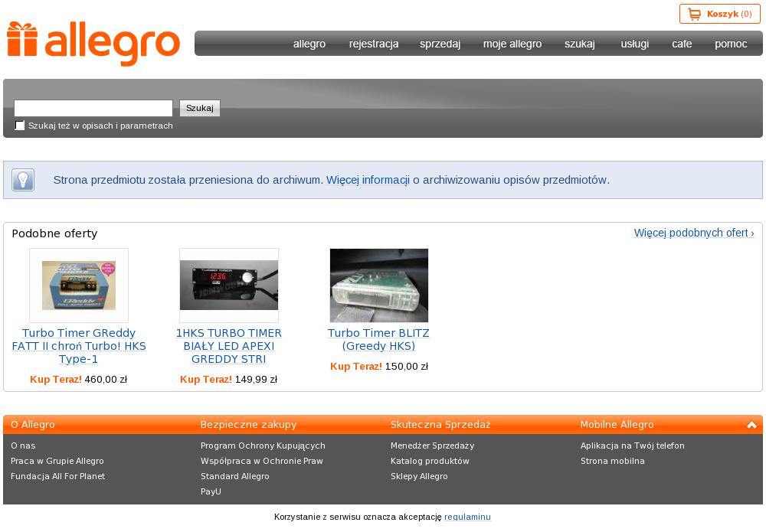The width and height of the screenshot is (766, 532).
Task: Click the lightbulb info icon
Action: coord(23,180)
